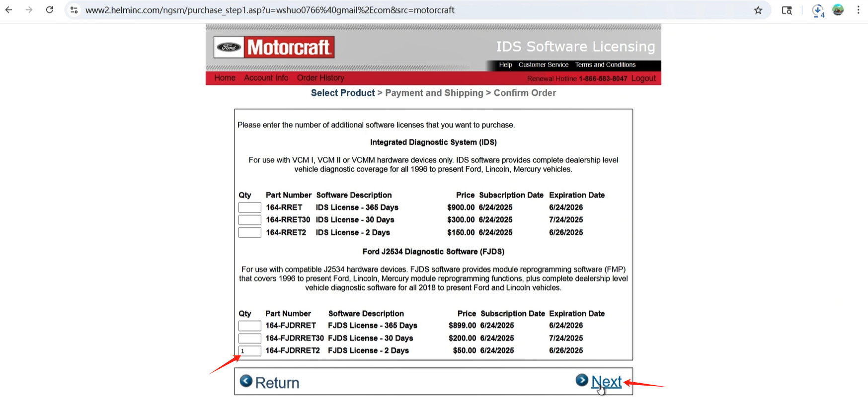
Task: Click Qty field for IDS License 365 Days
Action: coord(249,207)
